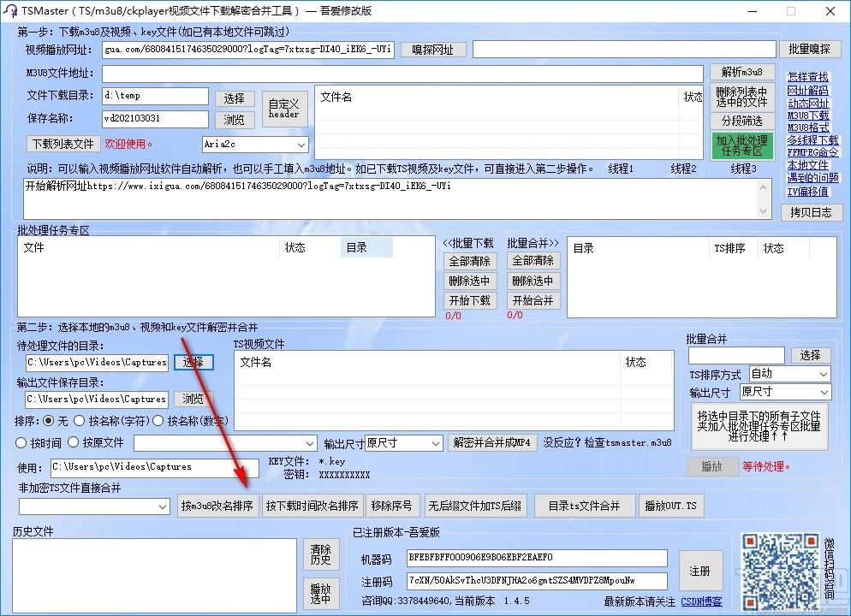Open the 网址解码 link

pos(807,90)
